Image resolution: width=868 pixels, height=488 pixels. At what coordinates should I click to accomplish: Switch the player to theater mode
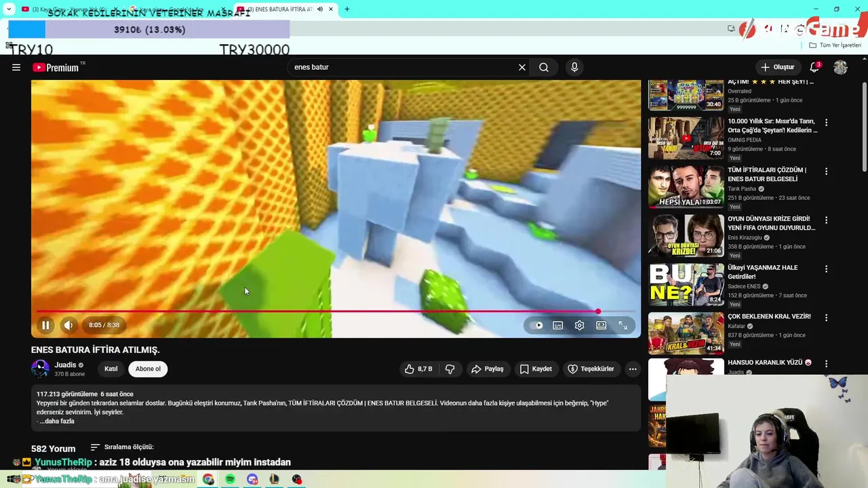tap(601, 325)
